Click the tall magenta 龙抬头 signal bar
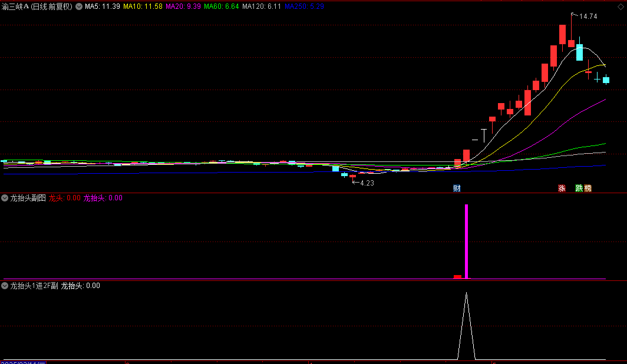 point(466,241)
